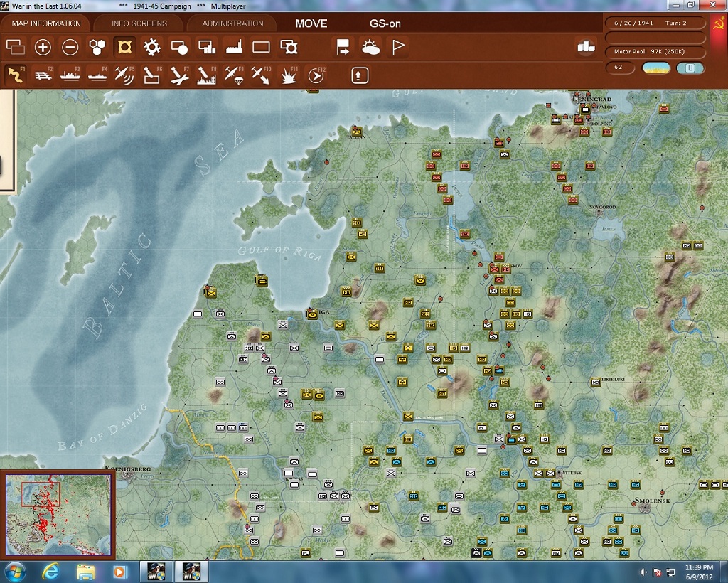Toggle the gear-shaped overlay icon
The image size is (728, 583).
152,47
